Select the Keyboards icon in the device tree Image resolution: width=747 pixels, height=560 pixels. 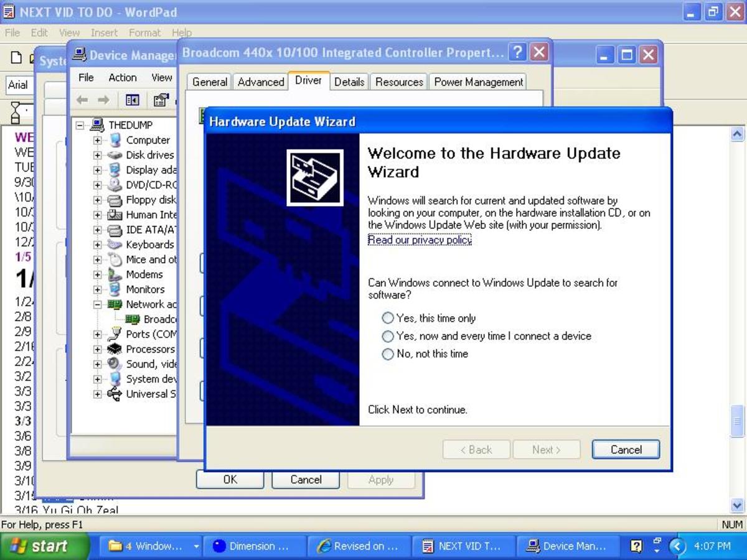[x=115, y=245]
